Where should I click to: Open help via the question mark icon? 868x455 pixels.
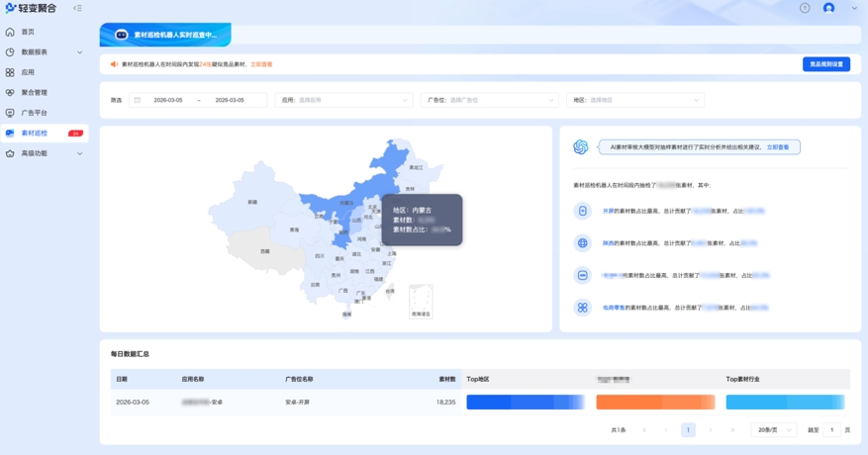pos(805,8)
